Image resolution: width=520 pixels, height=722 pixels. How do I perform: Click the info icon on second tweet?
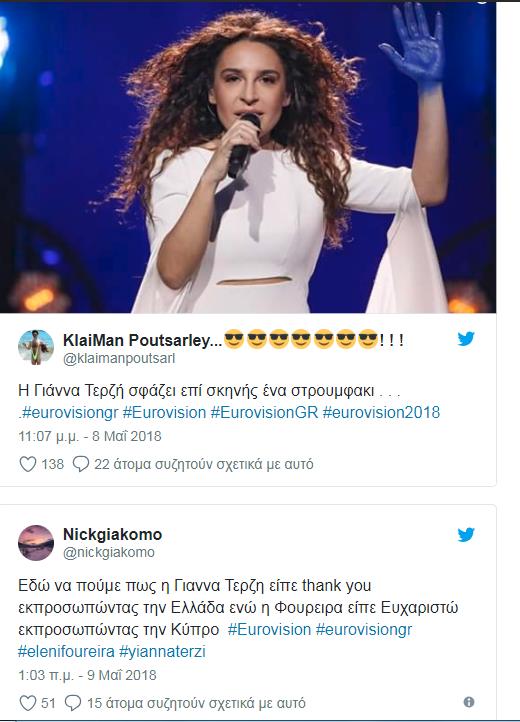469,702
